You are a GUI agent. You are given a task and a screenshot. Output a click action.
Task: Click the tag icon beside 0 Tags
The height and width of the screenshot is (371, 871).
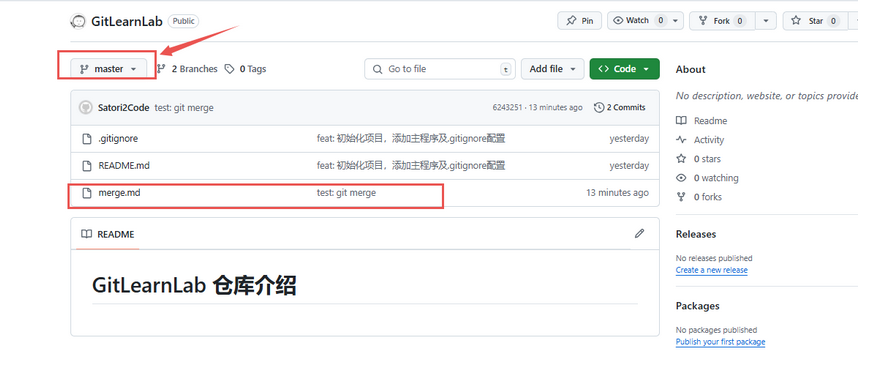[x=229, y=69]
